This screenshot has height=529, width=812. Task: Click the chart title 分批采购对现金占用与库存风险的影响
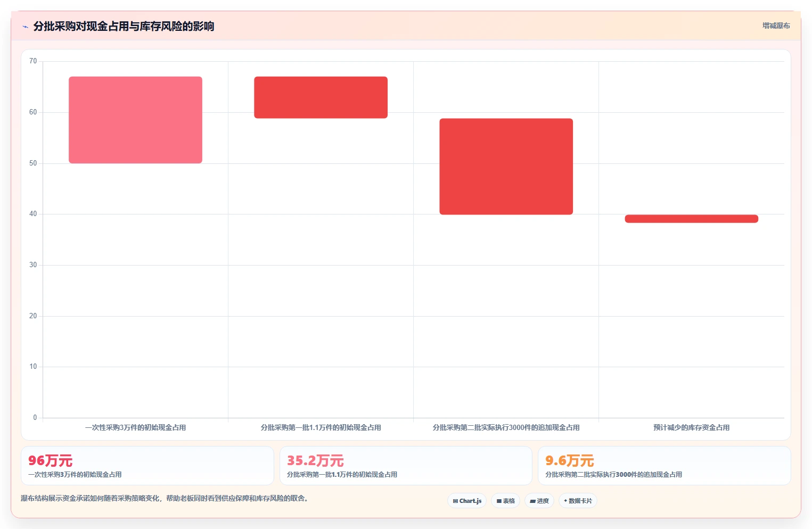(x=124, y=26)
